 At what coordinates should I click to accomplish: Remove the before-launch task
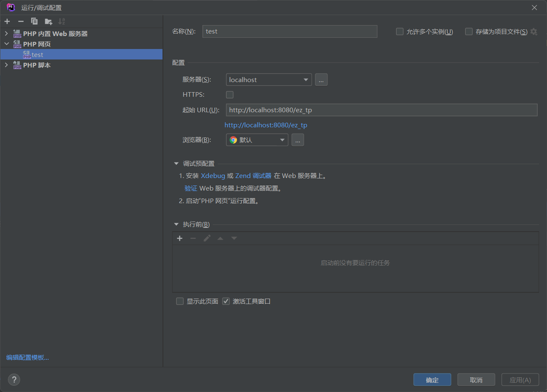click(193, 238)
